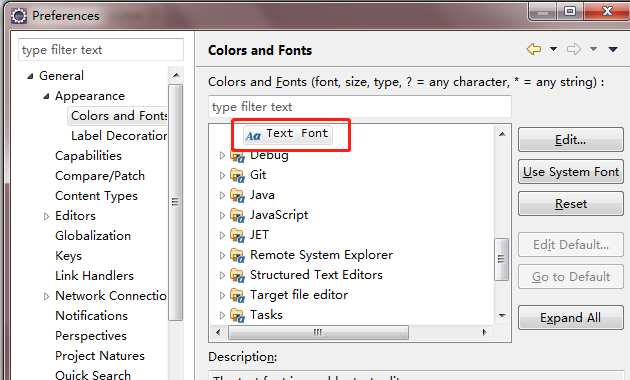Click the Preferences gear icon in title bar

coord(18,16)
